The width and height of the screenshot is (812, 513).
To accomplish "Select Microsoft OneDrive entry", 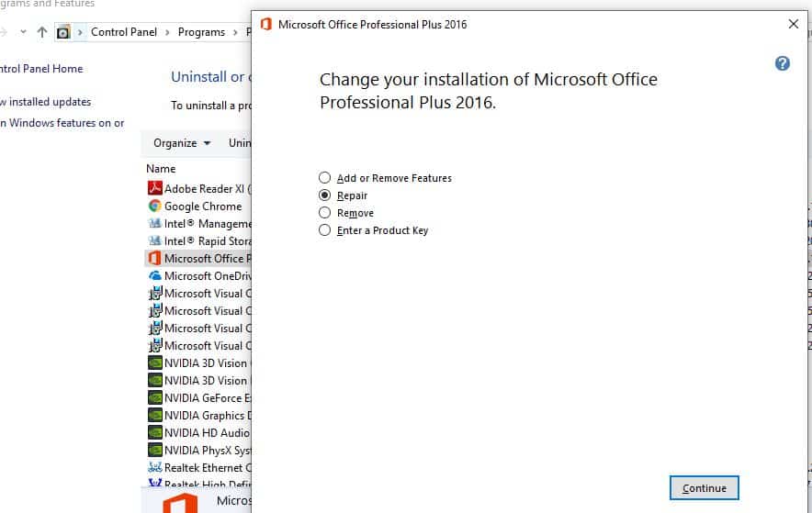I will coord(198,275).
